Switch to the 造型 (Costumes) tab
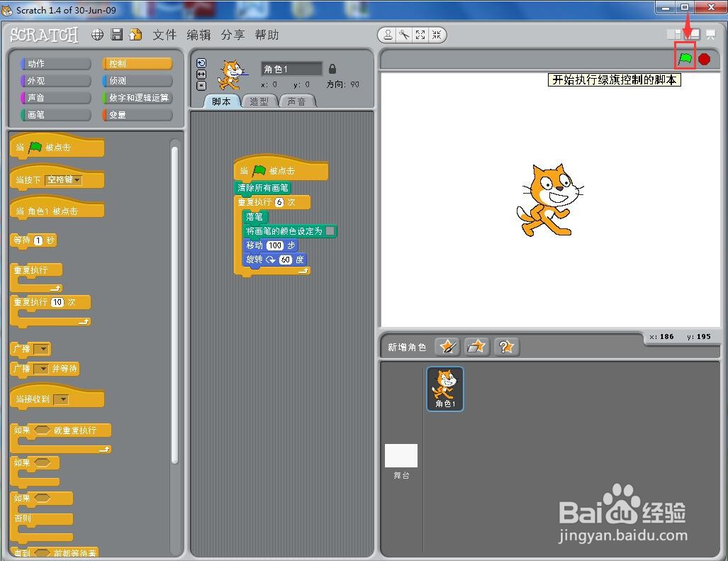The width and height of the screenshot is (728, 561). tap(259, 101)
